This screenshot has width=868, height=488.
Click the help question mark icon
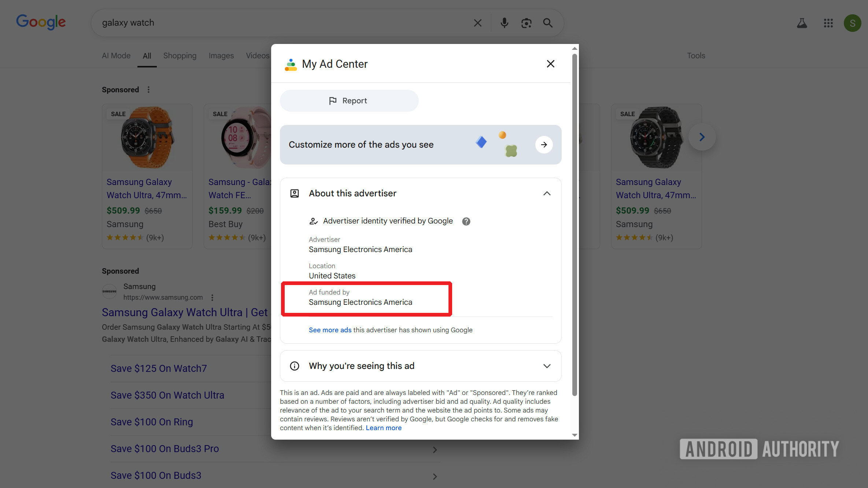click(x=466, y=221)
